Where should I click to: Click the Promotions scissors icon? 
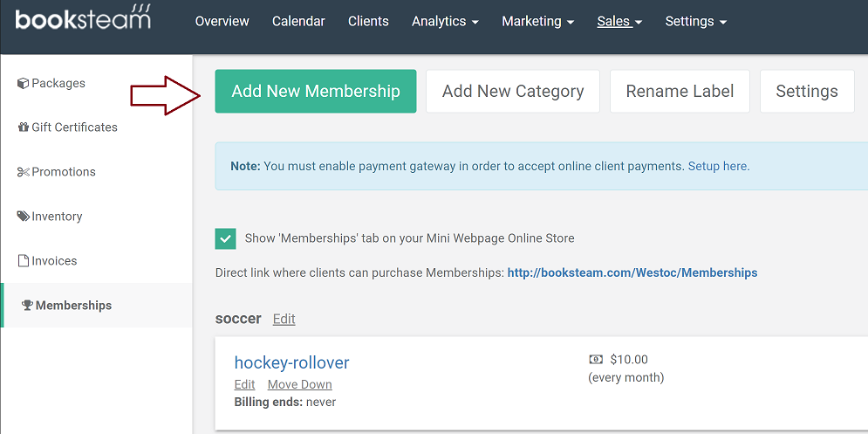coord(24,172)
